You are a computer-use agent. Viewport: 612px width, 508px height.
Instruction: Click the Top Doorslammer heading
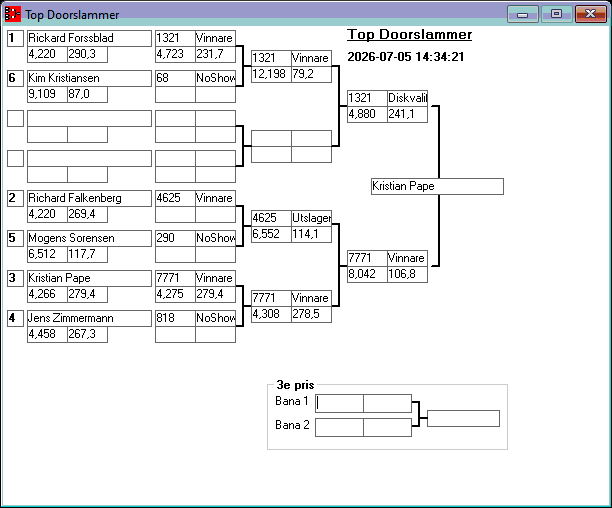tap(409, 34)
